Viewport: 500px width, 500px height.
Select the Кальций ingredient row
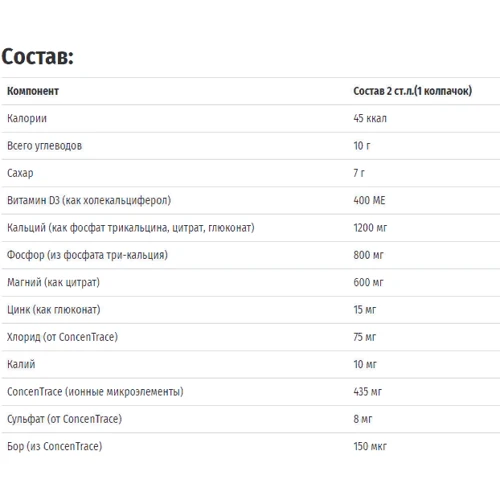tap(251, 228)
